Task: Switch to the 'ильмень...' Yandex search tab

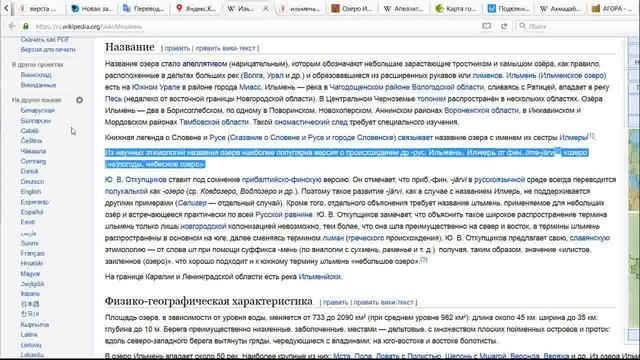Action: coord(300,8)
